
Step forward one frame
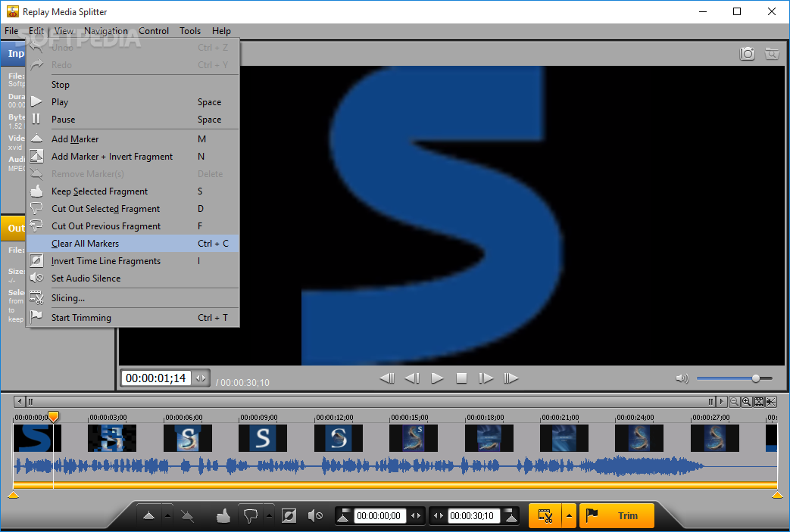486,378
